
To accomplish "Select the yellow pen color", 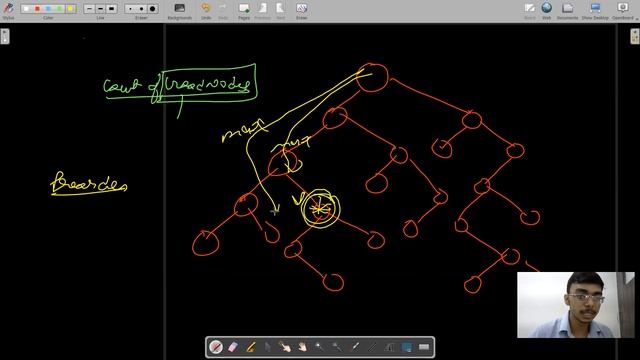I will click(71, 9).
